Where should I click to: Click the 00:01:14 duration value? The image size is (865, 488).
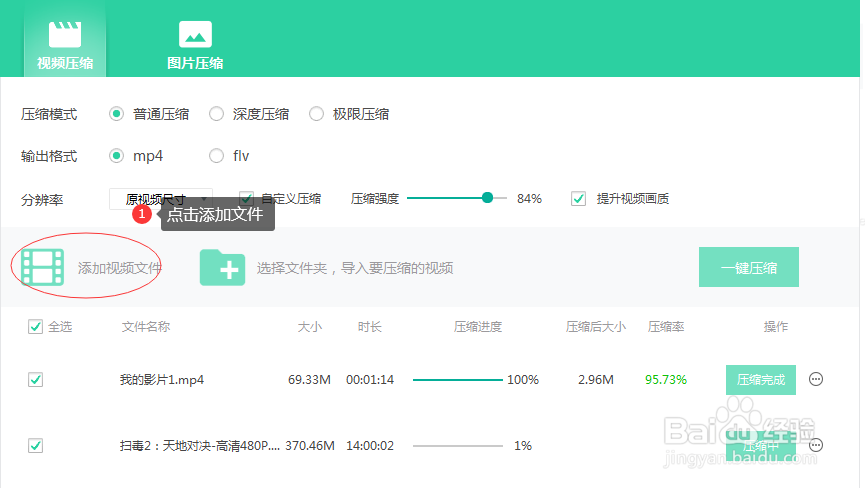click(x=370, y=380)
